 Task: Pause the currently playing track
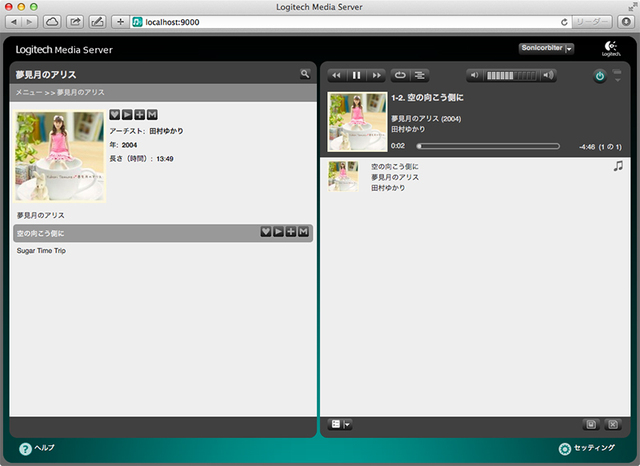point(356,75)
